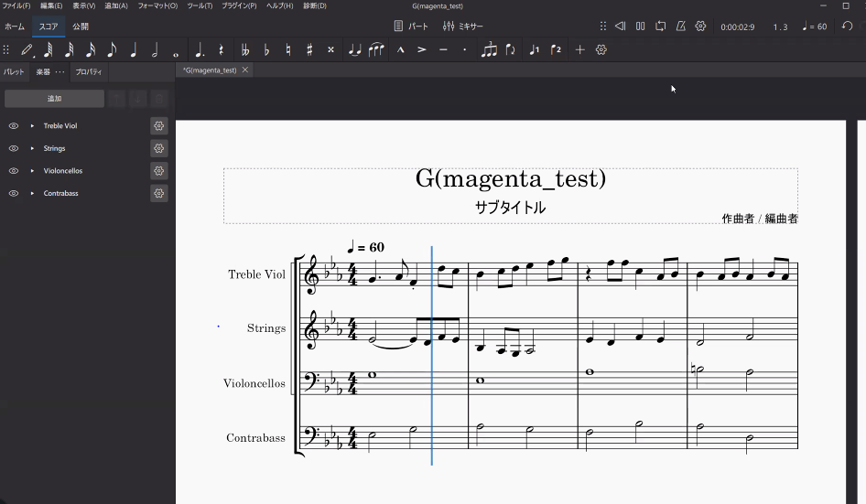Viewport: 866px width, 504px height.
Task: Close G(magenta_test) document tab
Action: 244,70
